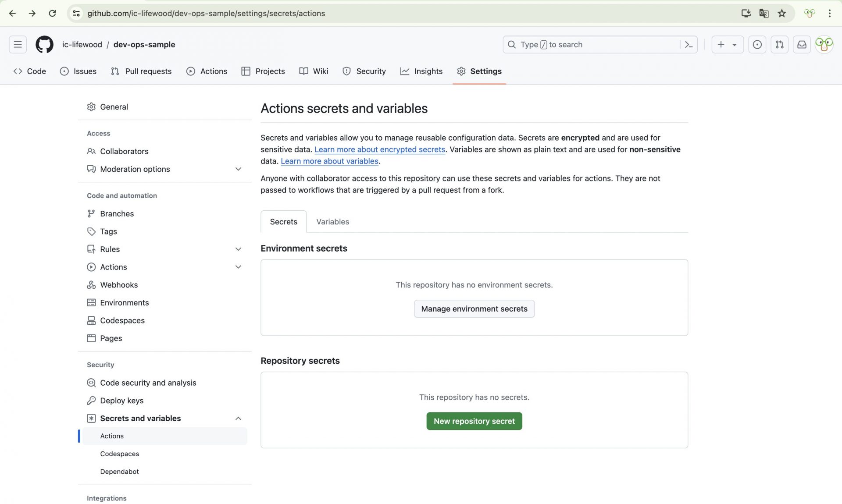The image size is (842, 504).
Task: Click the Type to search field
Action: (592, 45)
